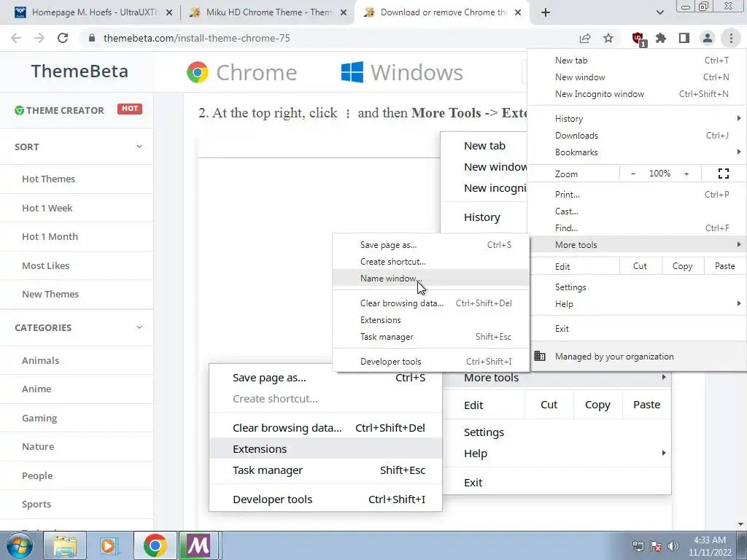Open Extensions from the More tools submenu

pyautogui.click(x=430, y=320)
